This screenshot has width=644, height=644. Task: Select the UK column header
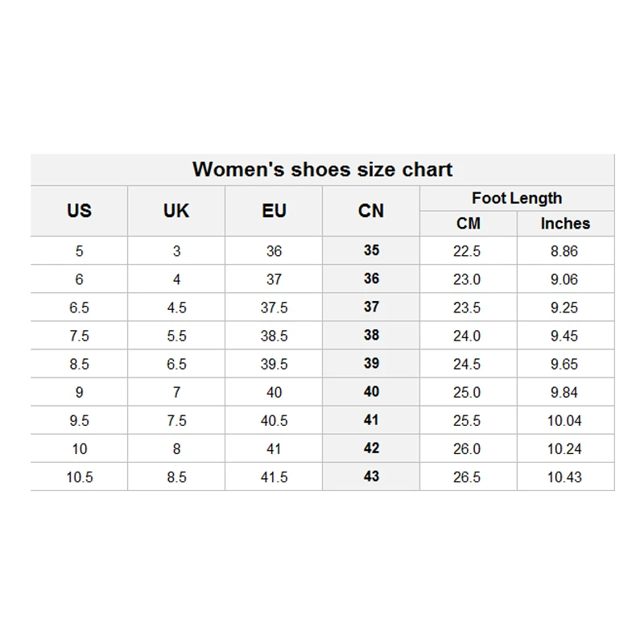tap(176, 211)
